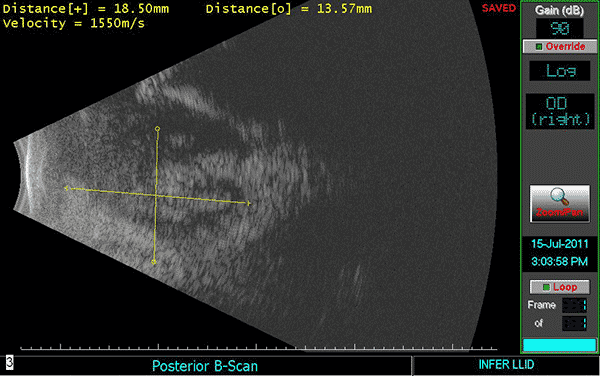Click the 'Gain (dB)' label
Screen dimensions: 600x376
coord(559,10)
